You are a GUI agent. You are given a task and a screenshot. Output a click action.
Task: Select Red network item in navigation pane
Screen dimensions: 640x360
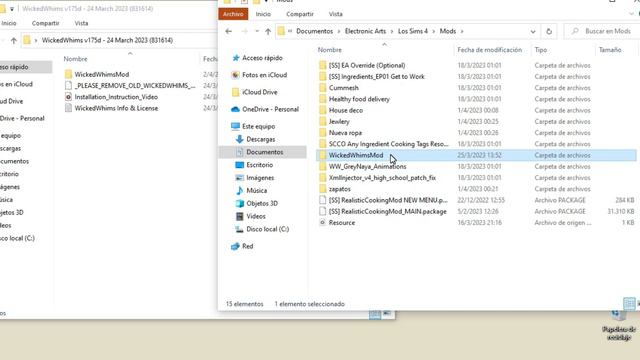[247, 246]
